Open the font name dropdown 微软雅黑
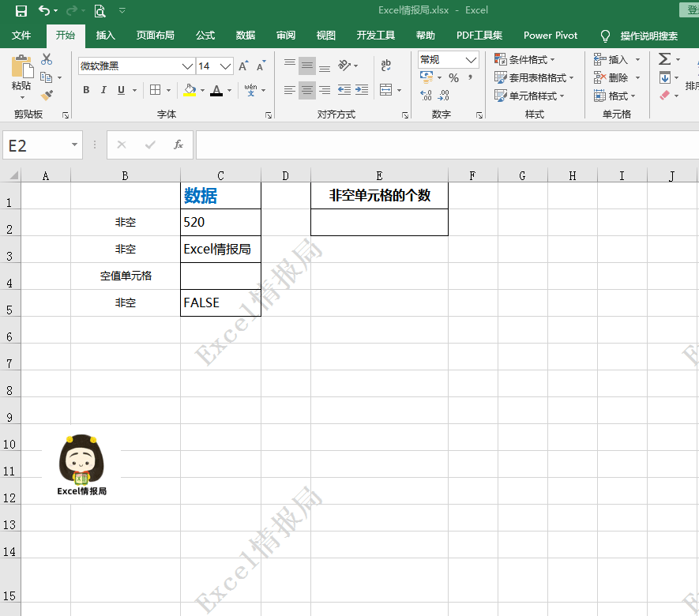 (187, 66)
